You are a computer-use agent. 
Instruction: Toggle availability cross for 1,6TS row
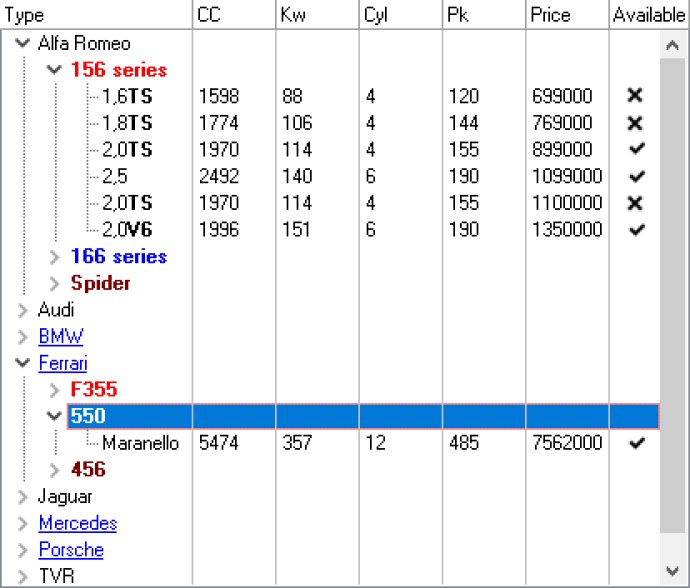coord(635,96)
